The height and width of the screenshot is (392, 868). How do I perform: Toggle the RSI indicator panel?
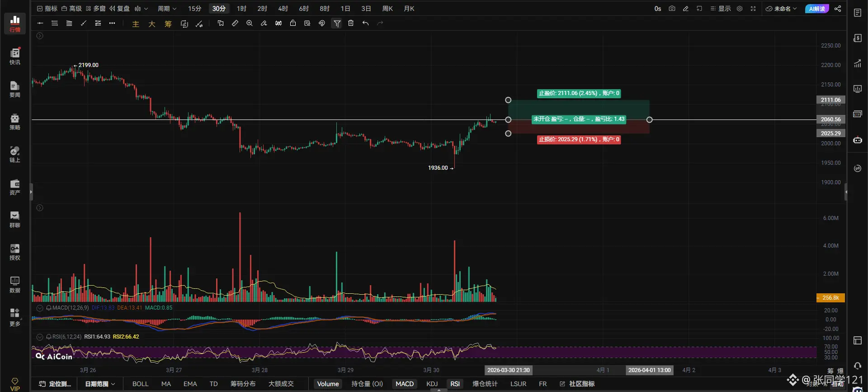click(x=455, y=384)
